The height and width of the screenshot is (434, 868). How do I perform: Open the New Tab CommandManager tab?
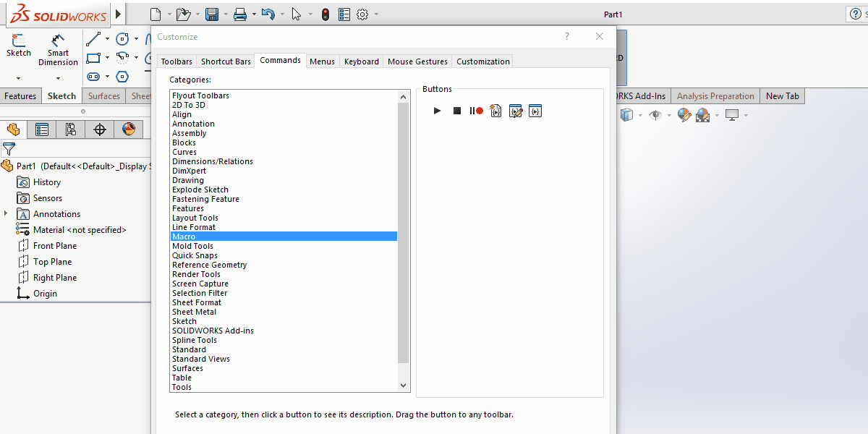[x=783, y=96]
